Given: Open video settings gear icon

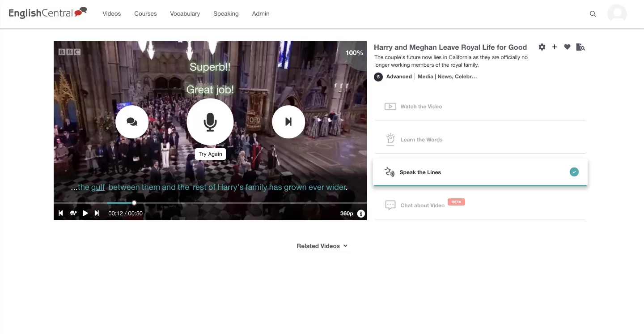Looking at the screenshot, I should click(542, 47).
